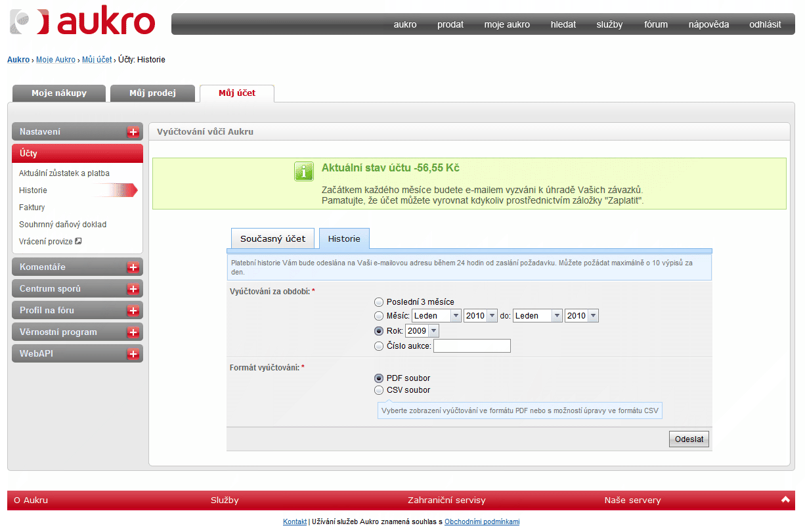Expand Profil na fóru with the plus icon
This screenshot has height=532, width=805.
[x=133, y=311]
